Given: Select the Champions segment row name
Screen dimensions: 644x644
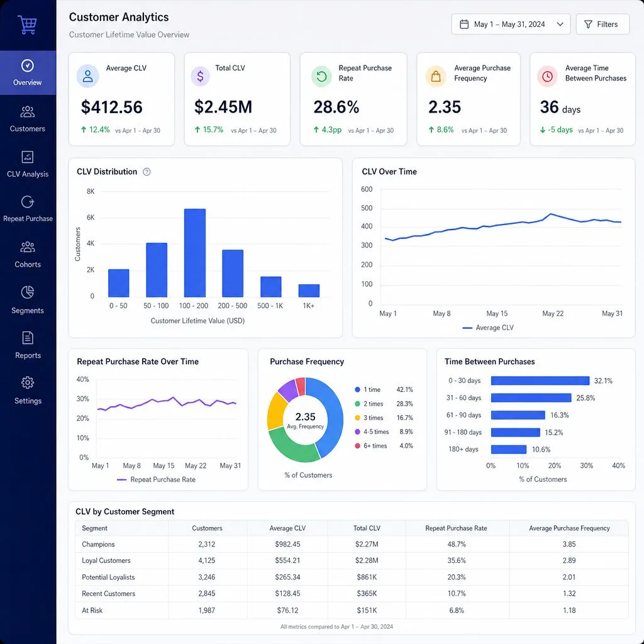Looking at the screenshot, I should (98, 544).
